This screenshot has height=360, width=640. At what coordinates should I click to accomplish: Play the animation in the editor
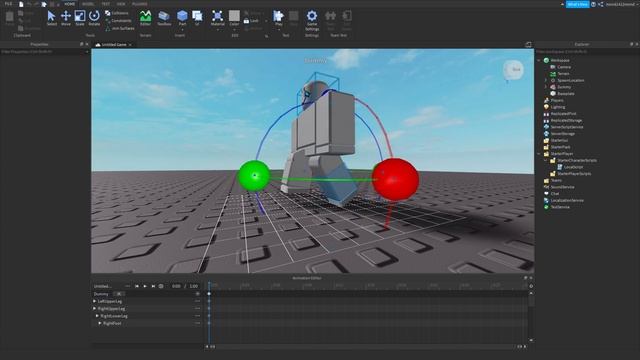(145, 286)
